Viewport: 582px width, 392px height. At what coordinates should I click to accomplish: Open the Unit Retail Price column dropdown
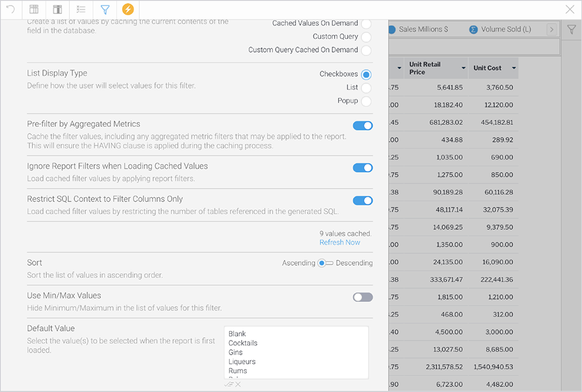pos(464,68)
